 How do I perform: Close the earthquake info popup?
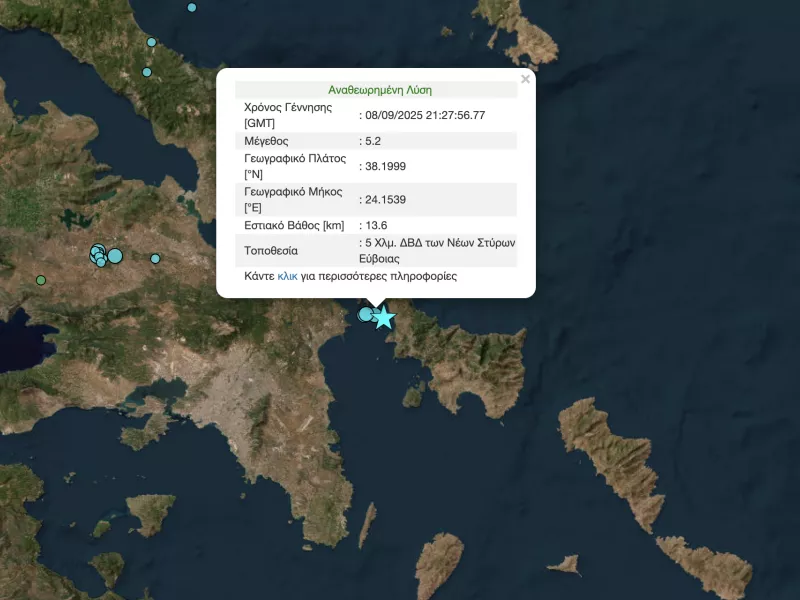525,79
